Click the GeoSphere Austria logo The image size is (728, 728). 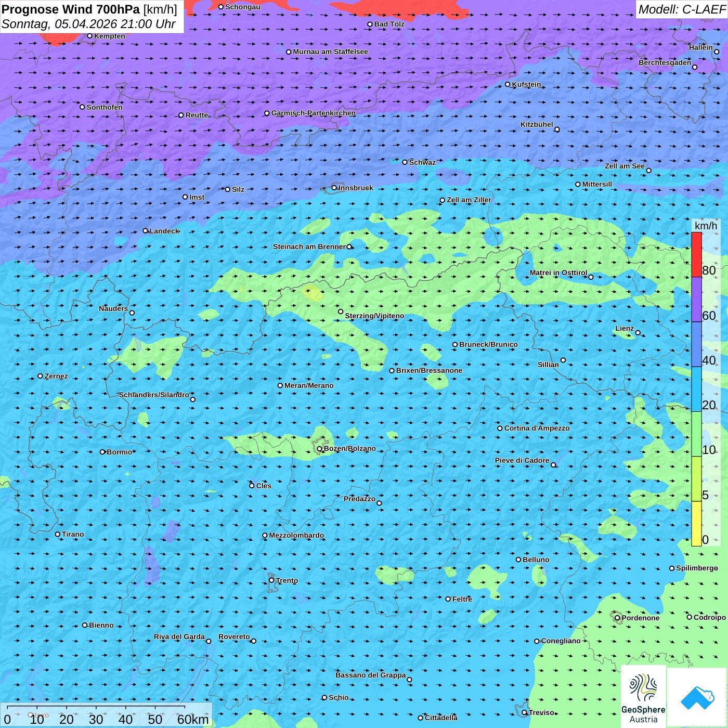coord(643,696)
